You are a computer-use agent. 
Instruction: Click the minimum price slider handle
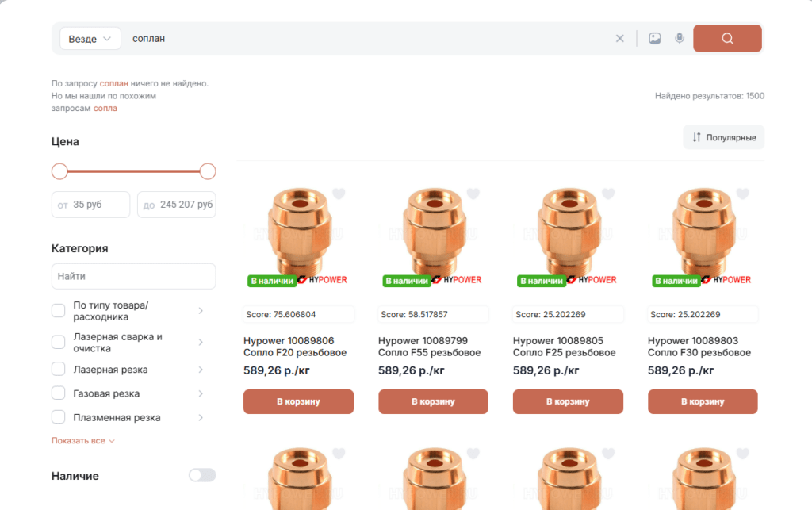tap(59, 171)
